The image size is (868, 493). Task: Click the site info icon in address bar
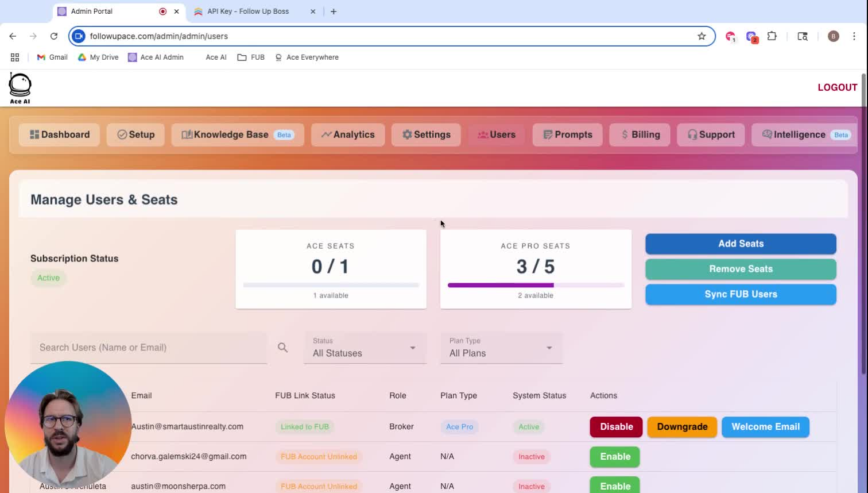pos(79,36)
